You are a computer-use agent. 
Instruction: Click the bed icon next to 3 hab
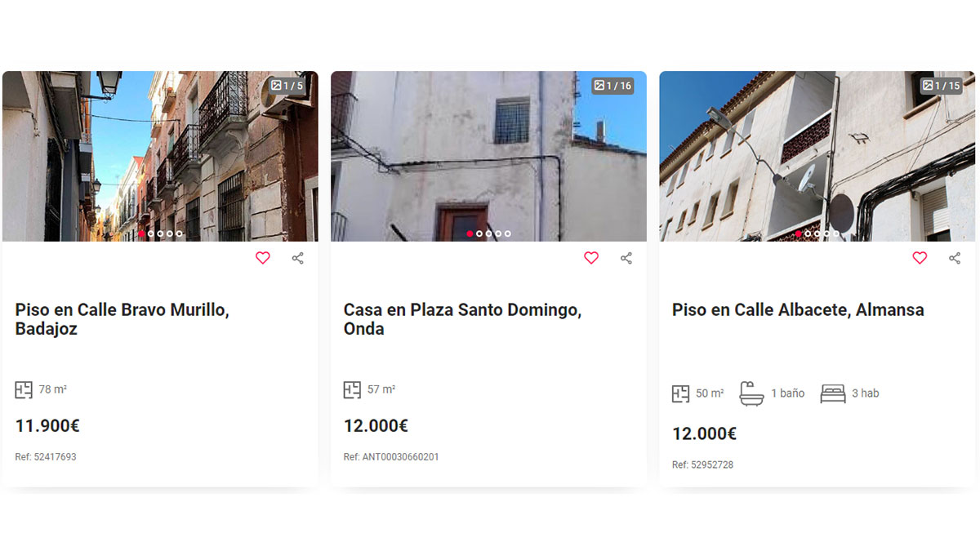834,393
